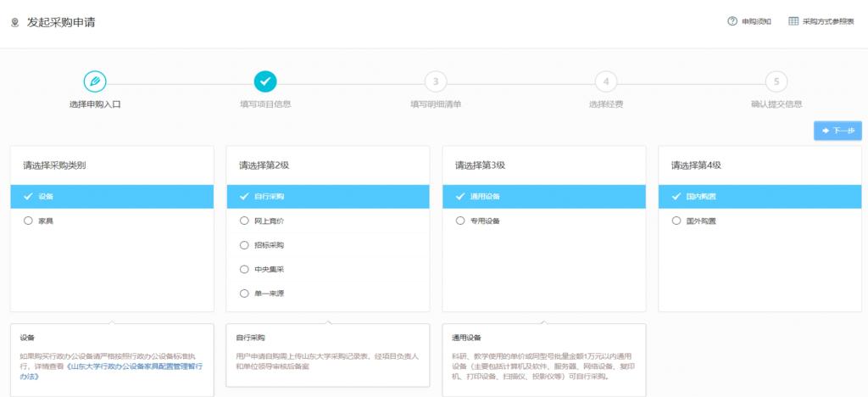Click the 设备 description box heading
Screen dimensions: 868x397
(28, 338)
